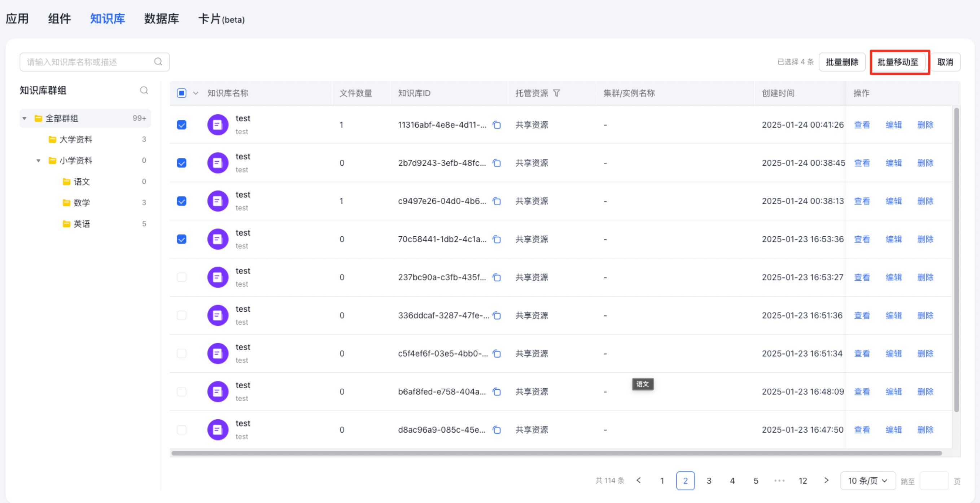Check row with ID c5f4ef6f-03e5-4bb0
Screen dimensions: 980x503
tap(181, 354)
